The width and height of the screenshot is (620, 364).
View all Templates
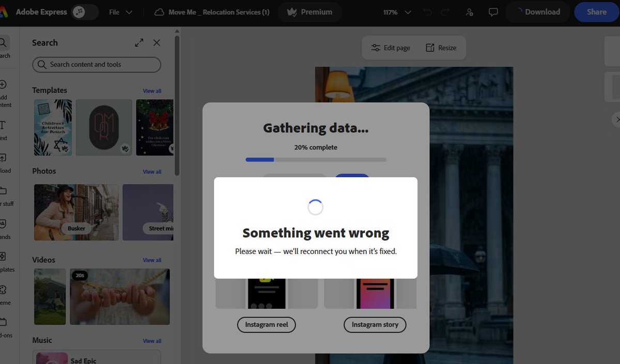(x=152, y=91)
